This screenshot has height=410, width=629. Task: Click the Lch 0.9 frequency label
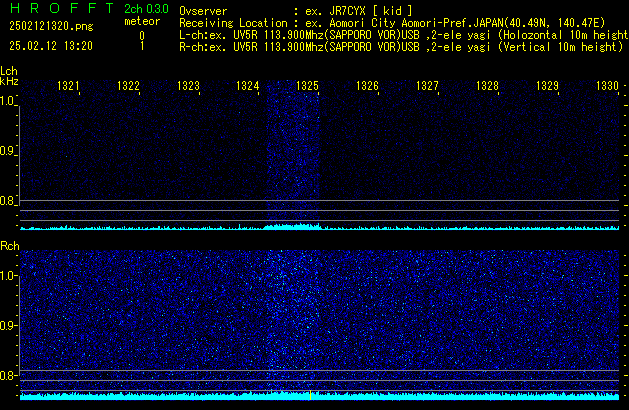tap(7, 151)
